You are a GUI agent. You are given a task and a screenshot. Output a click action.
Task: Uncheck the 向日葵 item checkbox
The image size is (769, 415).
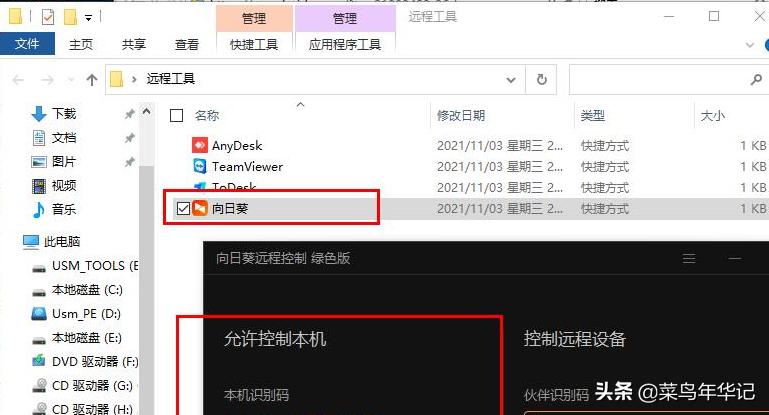(x=183, y=208)
